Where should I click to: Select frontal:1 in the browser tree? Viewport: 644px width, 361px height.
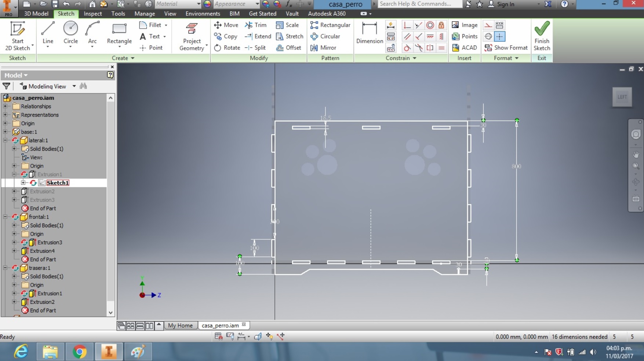tap(39, 217)
